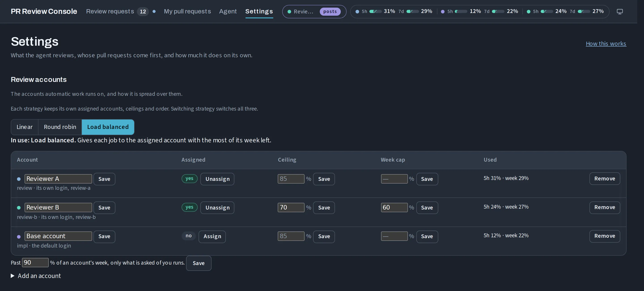
Task: Click the Reviewer B ceiling field showing 70
Action: [291, 208]
